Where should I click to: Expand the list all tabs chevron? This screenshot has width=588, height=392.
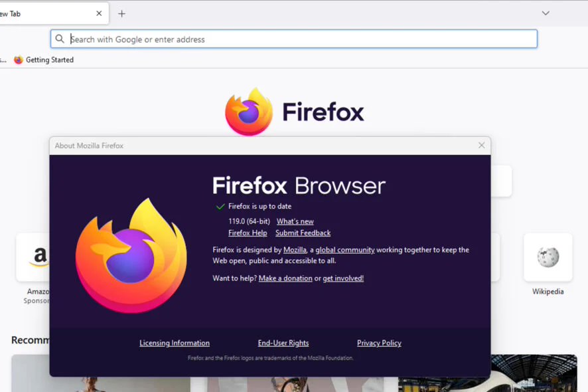546,13
